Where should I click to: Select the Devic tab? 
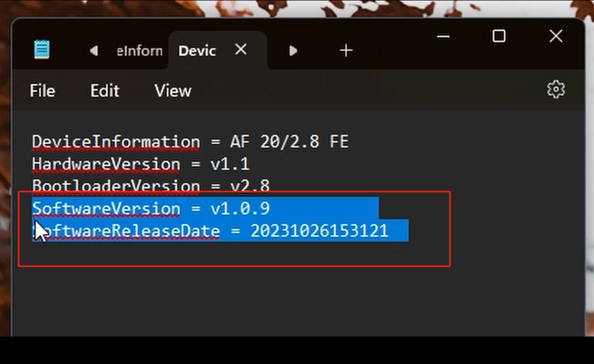click(x=197, y=51)
